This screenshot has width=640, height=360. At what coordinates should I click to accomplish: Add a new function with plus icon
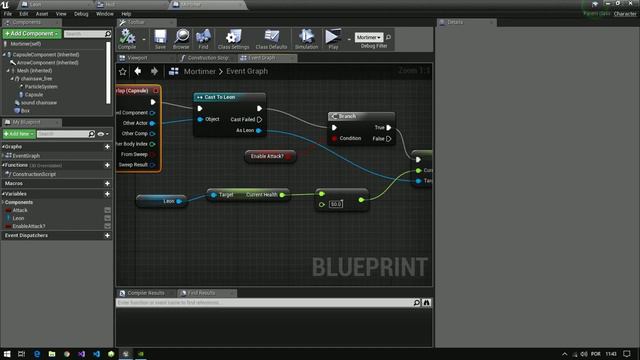[x=107, y=165]
